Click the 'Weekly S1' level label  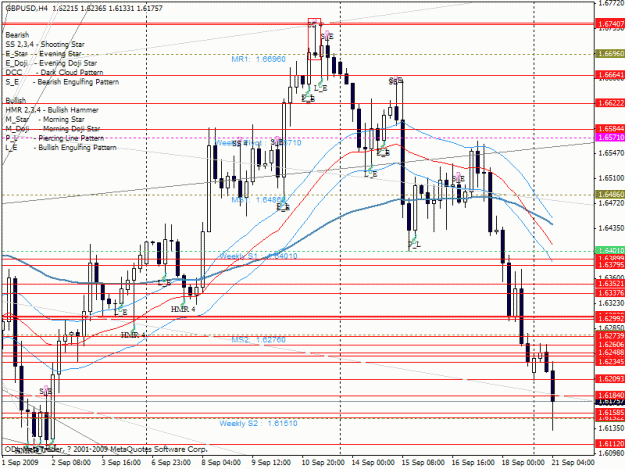click(x=258, y=256)
